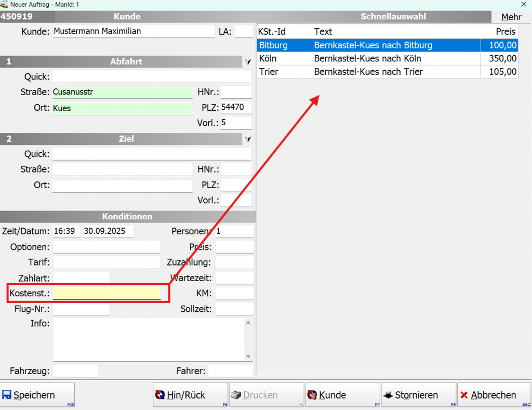This screenshot has height=410, width=532.
Task: Open the Mehr menu
Action: tap(511, 17)
